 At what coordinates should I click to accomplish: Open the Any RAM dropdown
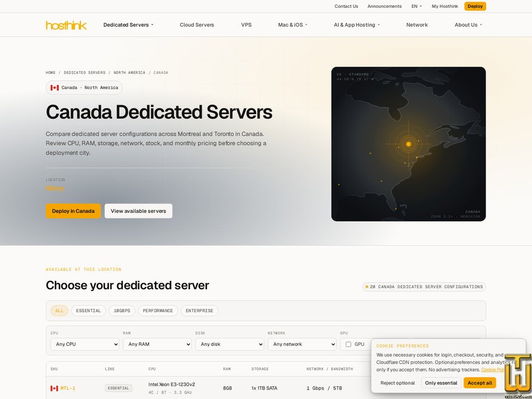pyautogui.click(x=157, y=344)
